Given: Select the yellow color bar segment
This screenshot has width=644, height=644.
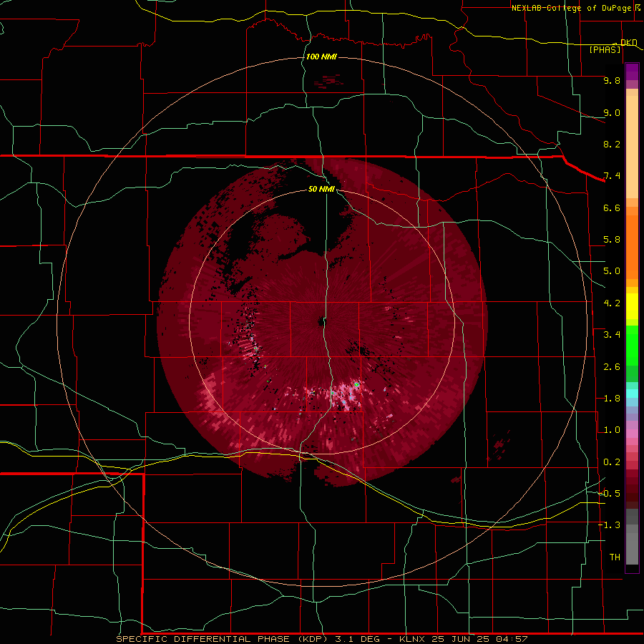Looking at the screenshot, I should click(x=632, y=306).
